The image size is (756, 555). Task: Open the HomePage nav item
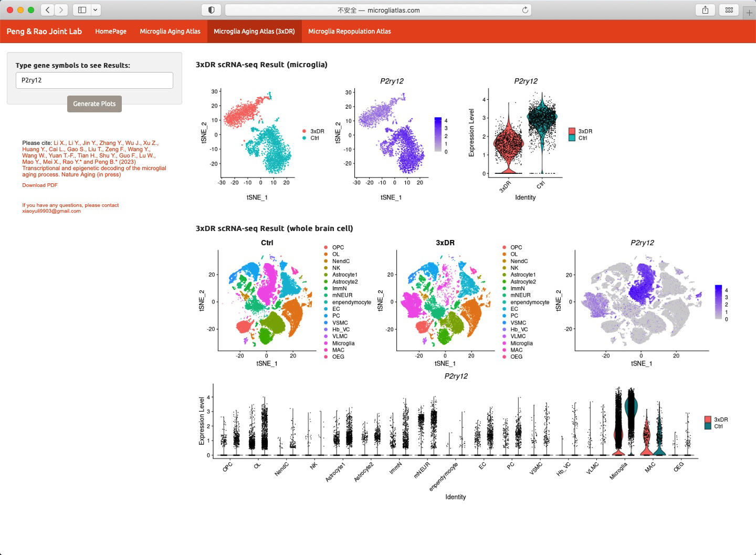[x=111, y=32]
